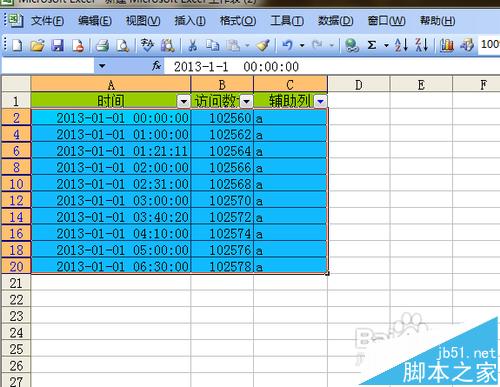
Task: Open the 时间 column filter dropdown
Action: click(183, 101)
